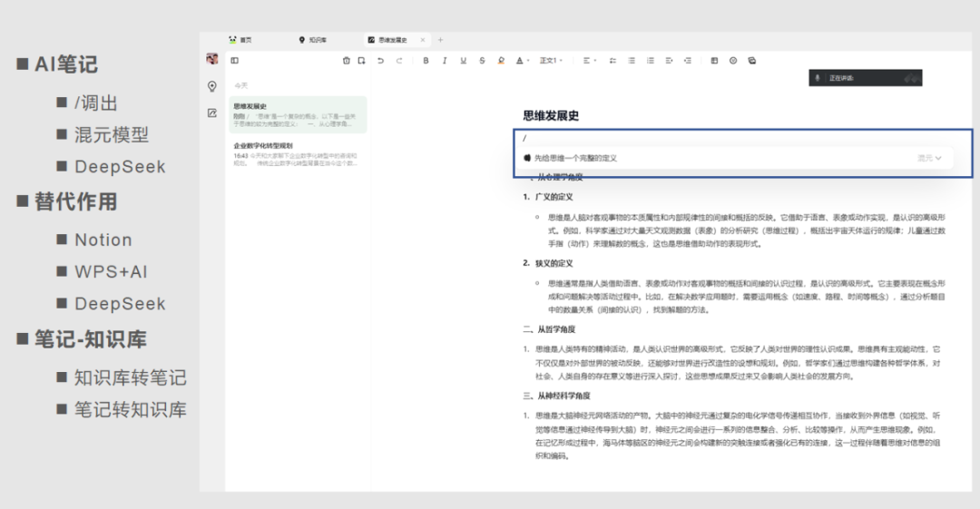Click the heading 二、从哲学角度
Screen dimensions: 980x509
pyautogui.click(x=549, y=329)
